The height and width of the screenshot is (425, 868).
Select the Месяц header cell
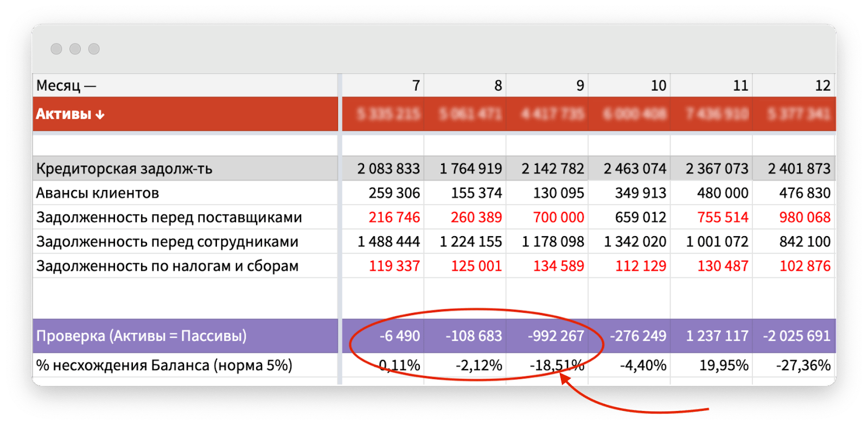click(65, 85)
